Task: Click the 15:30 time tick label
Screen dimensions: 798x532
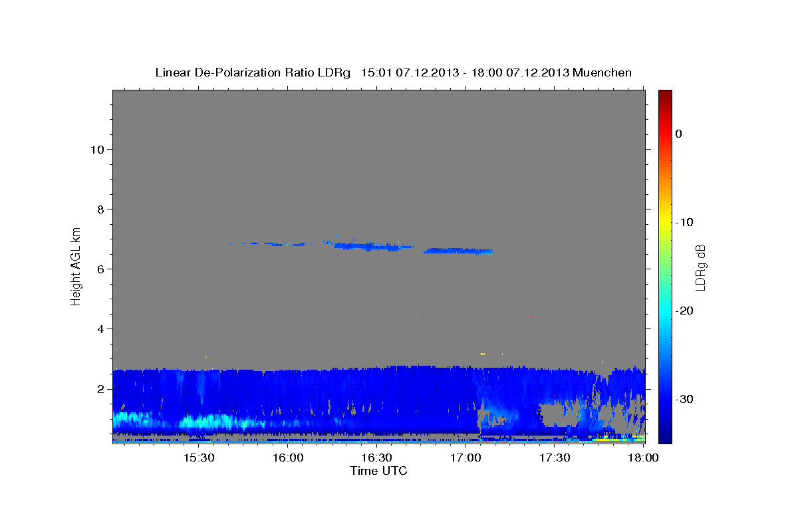Action: pyautogui.click(x=198, y=458)
